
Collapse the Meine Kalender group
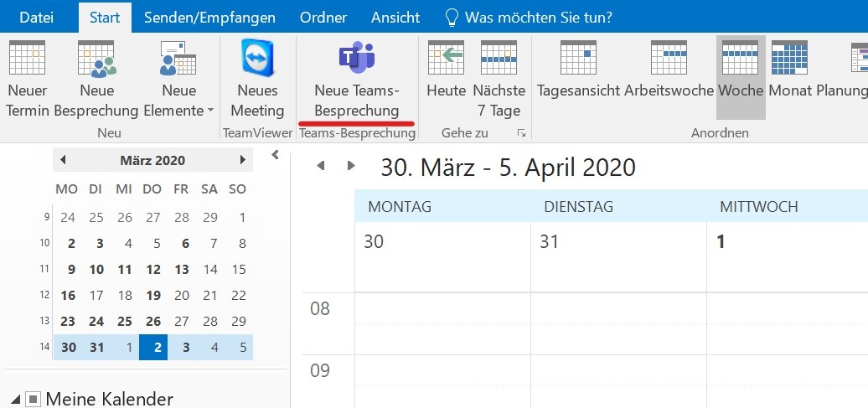tap(16, 400)
